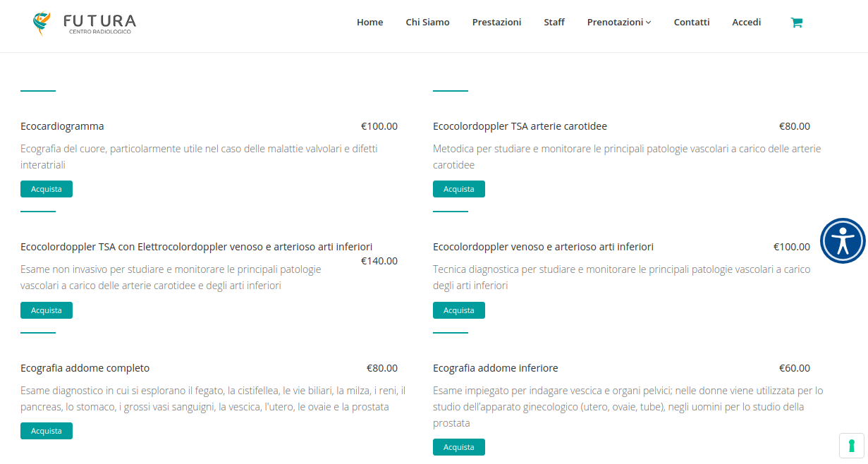Viewport: 868px width, 464px height.
Task: Click the green keyhole privacy icon
Action: (852, 446)
